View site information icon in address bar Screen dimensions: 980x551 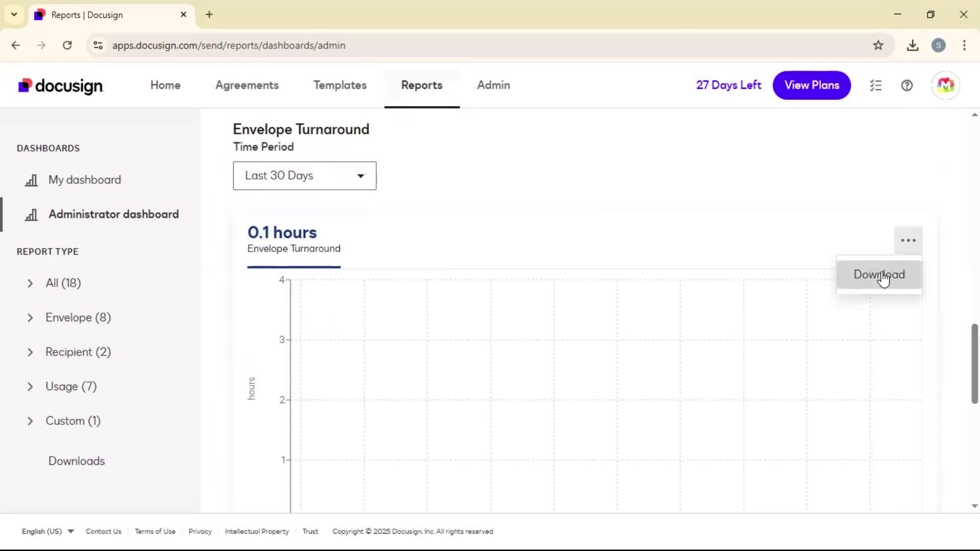click(98, 45)
